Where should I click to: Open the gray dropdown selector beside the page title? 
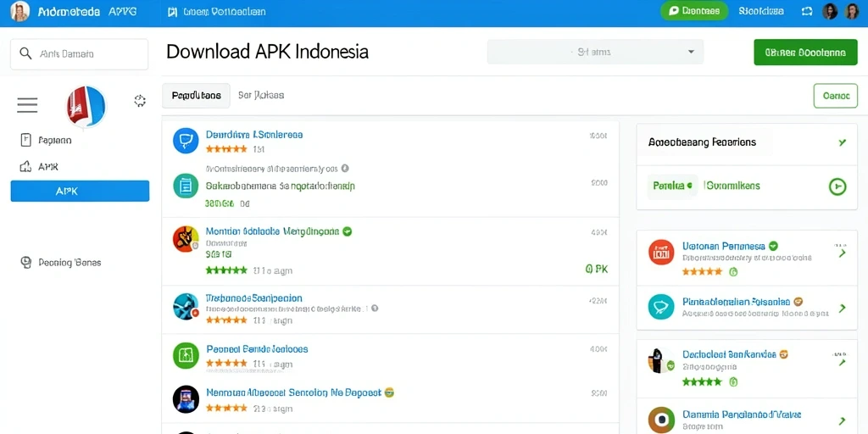[x=595, y=52]
